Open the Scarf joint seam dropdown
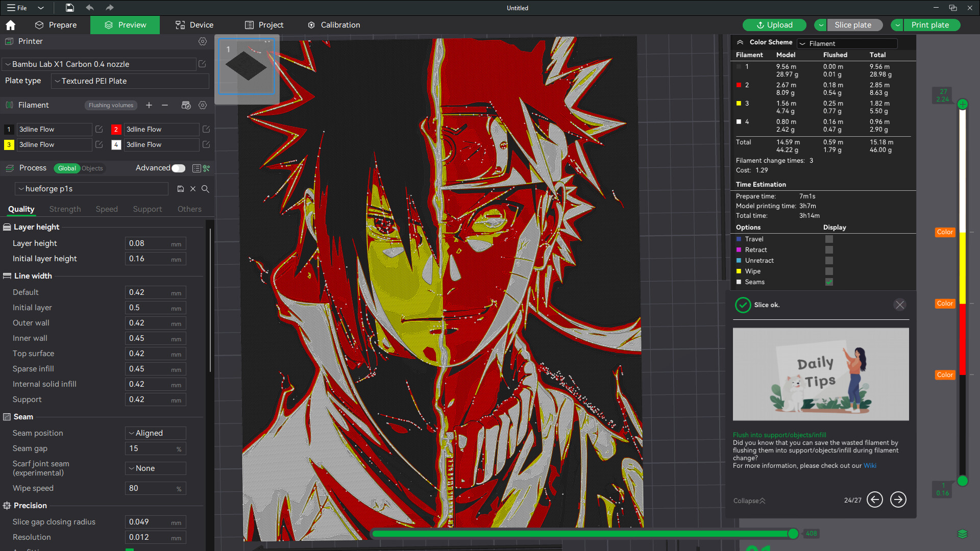980x551 pixels. tap(155, 468)
